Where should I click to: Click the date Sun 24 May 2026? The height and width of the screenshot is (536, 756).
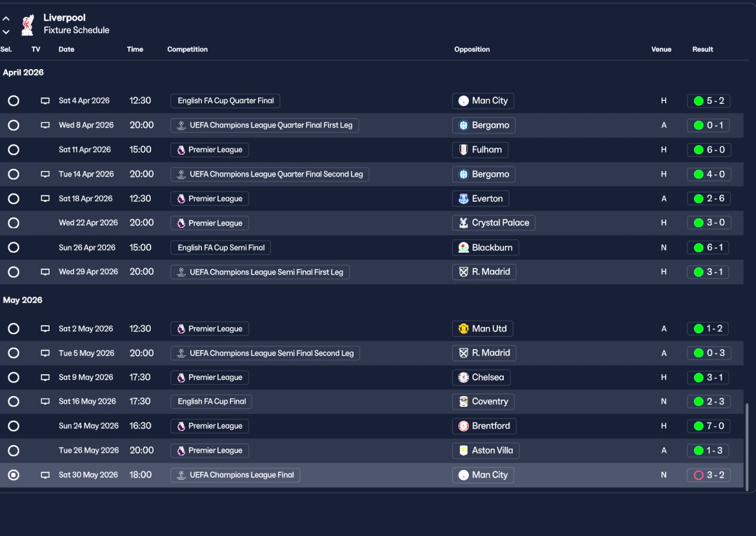89,426
